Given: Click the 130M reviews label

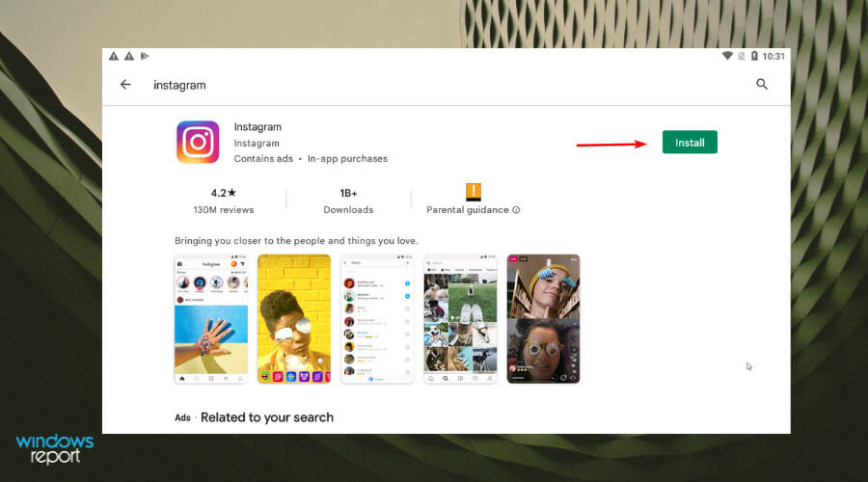Looking at the screenshot, I should (x=224, y=210).
